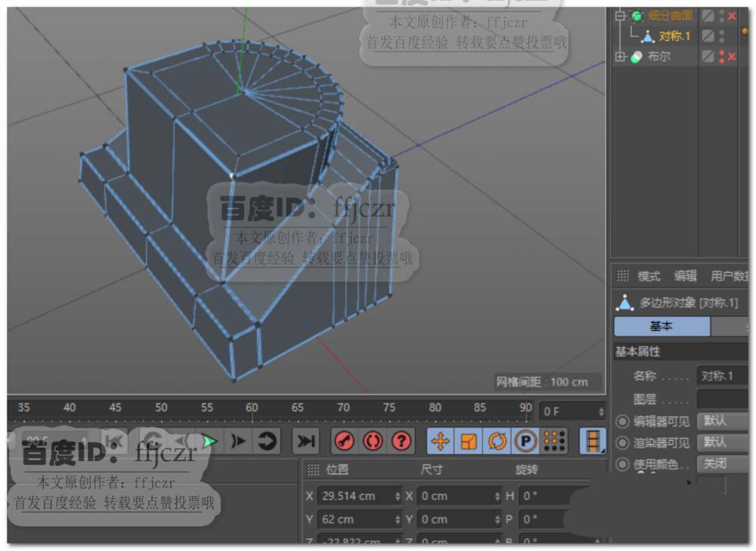
Task: Open the 模式 menu in attributes panel
Action: pyautogui.click(x=649, y=276)
